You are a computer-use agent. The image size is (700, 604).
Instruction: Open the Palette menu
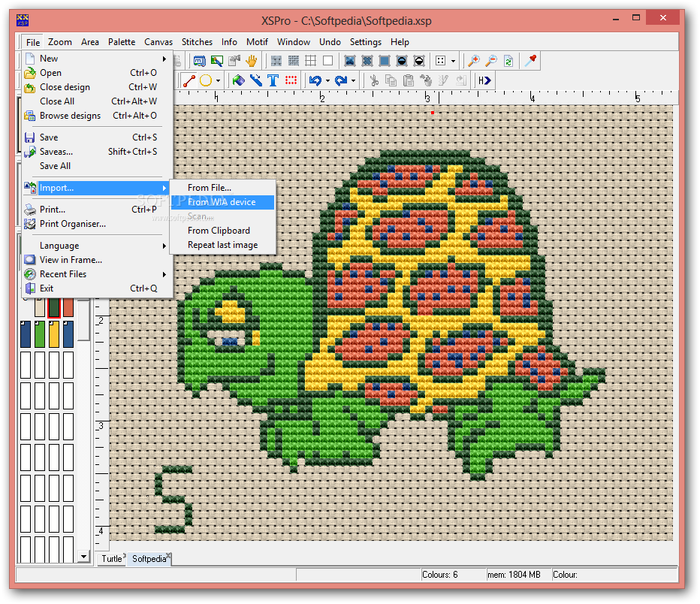(x=122, y=42)
